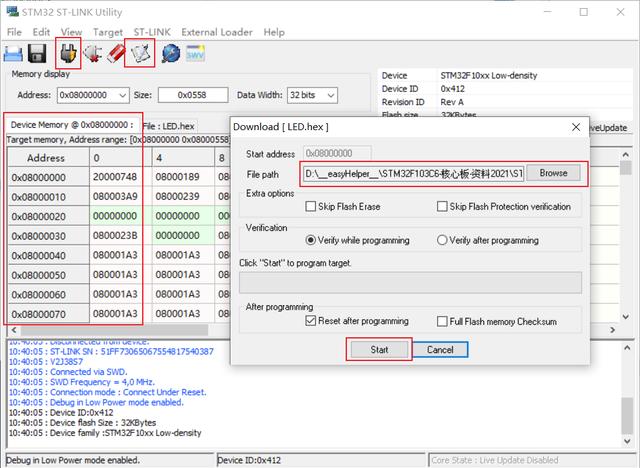This screenshot has height=468, width=640.
Task: Select memory row 0x08000070
Action: point(48,314)
